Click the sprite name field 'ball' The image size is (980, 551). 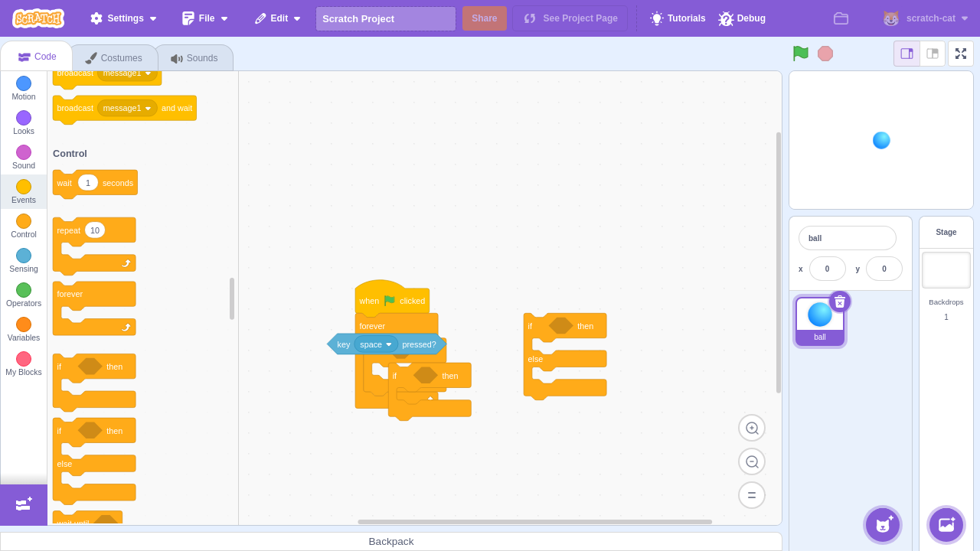[x=848, y=238]
